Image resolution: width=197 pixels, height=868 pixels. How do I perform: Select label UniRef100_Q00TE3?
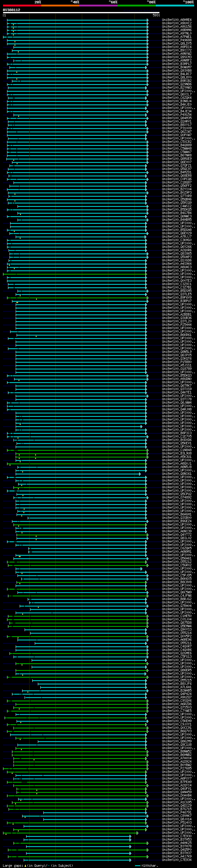177,280
